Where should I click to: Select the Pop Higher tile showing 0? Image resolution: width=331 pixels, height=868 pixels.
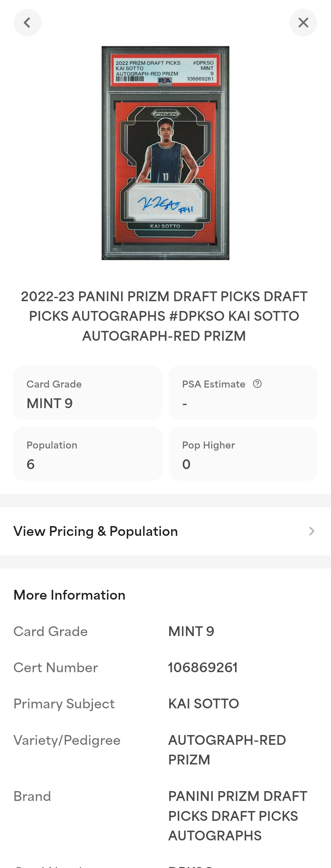243,454
